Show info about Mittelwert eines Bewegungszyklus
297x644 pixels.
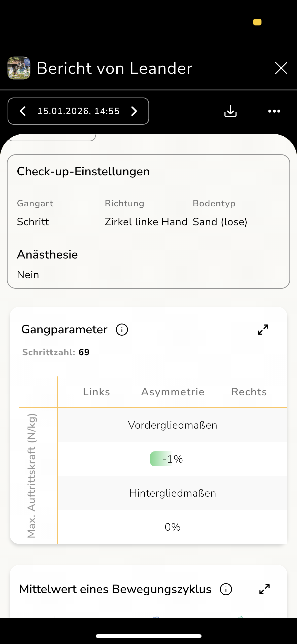coord(226,589)
